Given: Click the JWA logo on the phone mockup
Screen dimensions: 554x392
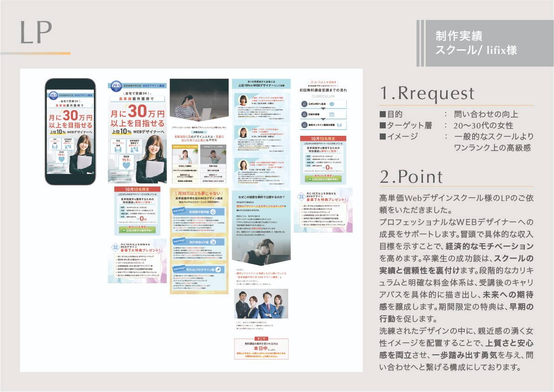Looking at the screenshot, I should click(x=53, y=95).
